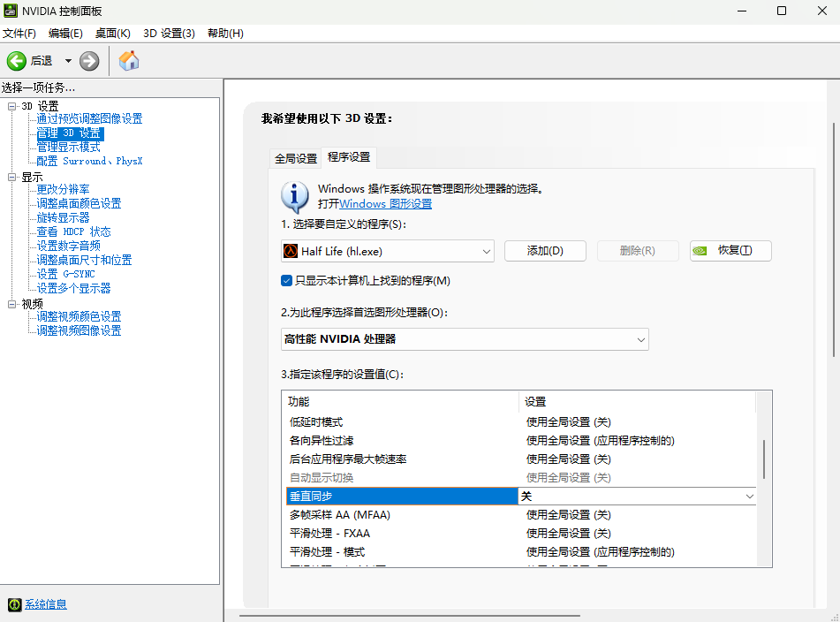Select 旋转显示器 in the tree
840x622 pixels.
click(x=64, y=217)
